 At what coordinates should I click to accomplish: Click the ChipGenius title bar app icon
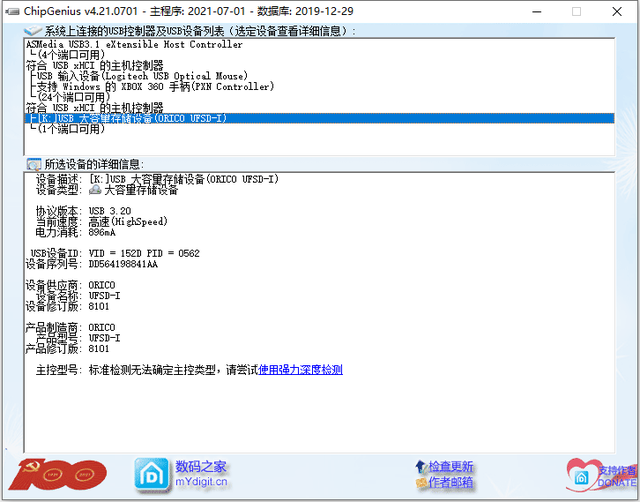[x=12, y=11]
